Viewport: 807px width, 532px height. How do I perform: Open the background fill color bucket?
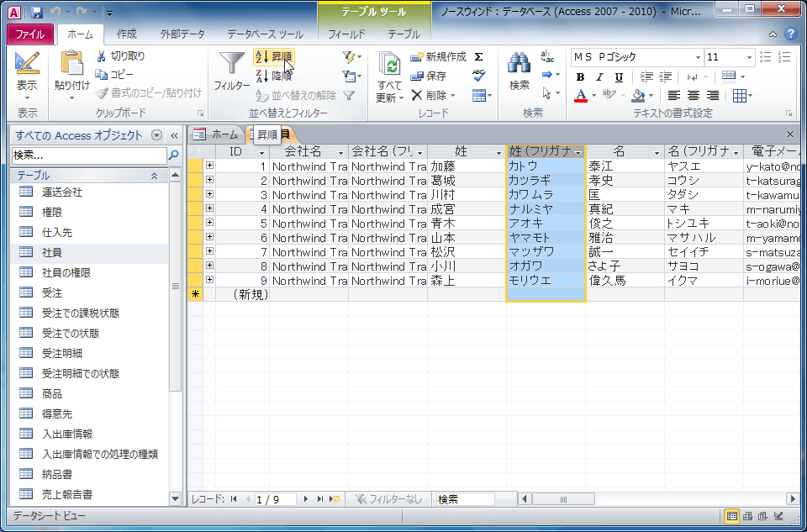point(638,96)
